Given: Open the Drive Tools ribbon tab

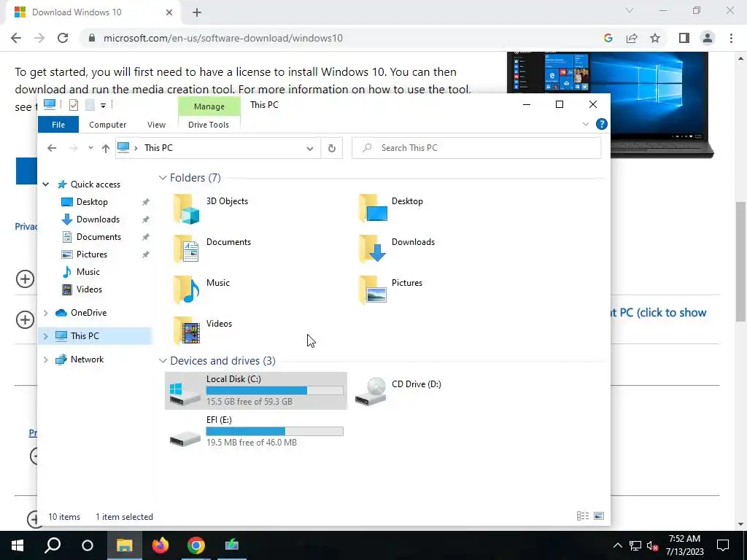Looking at the screenshot, I should click(209, 125).
